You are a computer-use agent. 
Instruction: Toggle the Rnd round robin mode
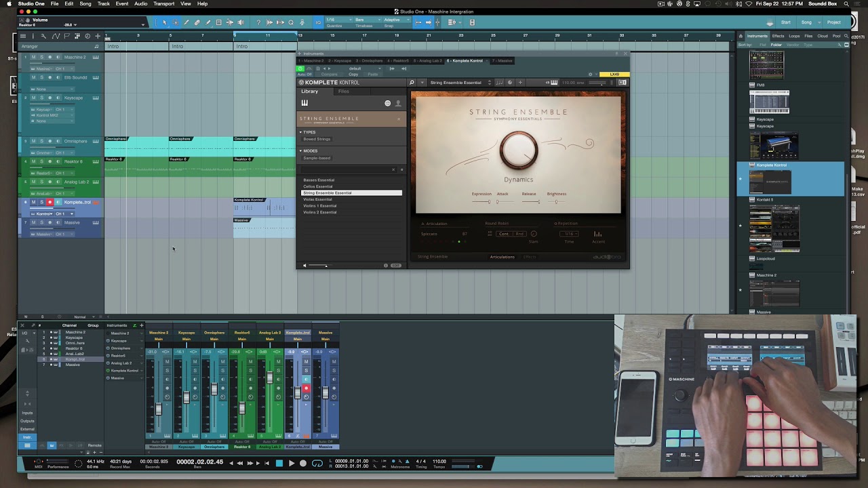pyautogui.click(x=519, y=234)
